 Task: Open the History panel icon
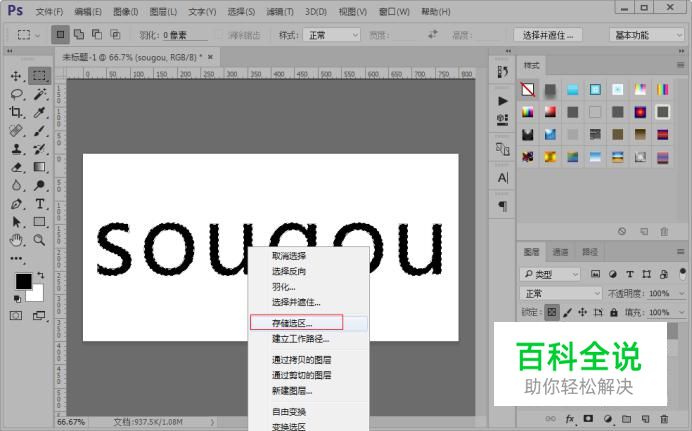502,71
